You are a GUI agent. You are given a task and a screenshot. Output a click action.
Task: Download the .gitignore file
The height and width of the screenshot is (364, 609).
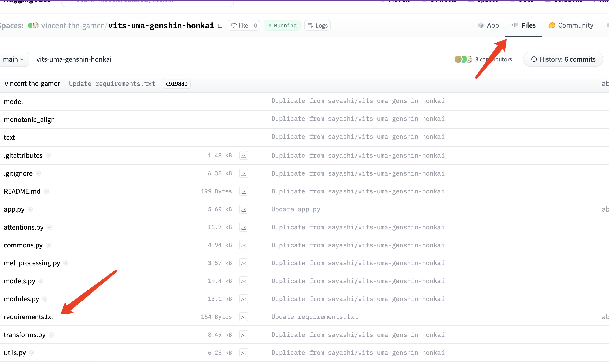point(244,173)
